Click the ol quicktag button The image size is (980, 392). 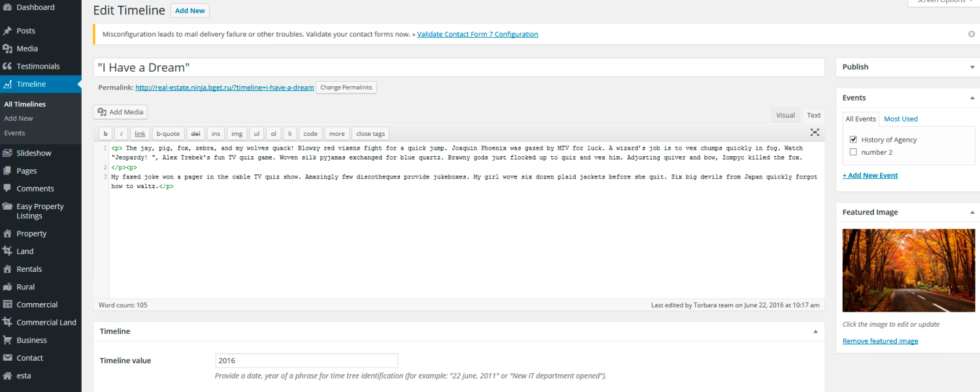tap(274, 133)
